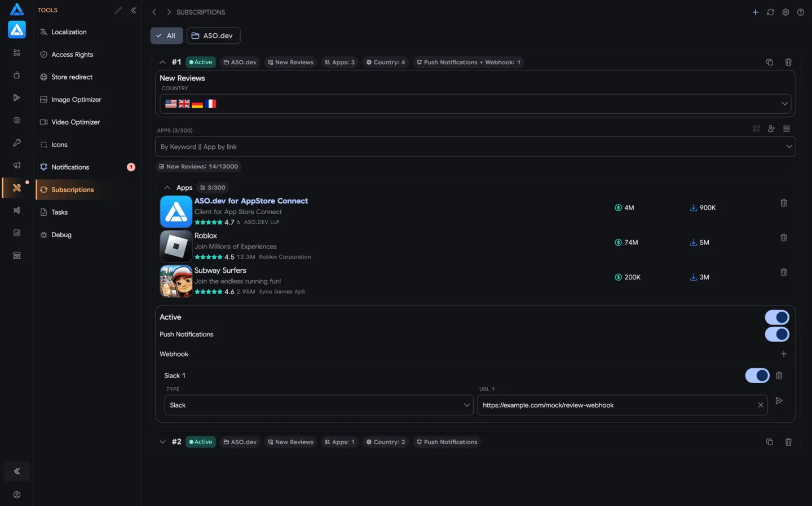Remove ASO.dev for AppStore Connect app
812x506 pixels.
coord(784,203)
